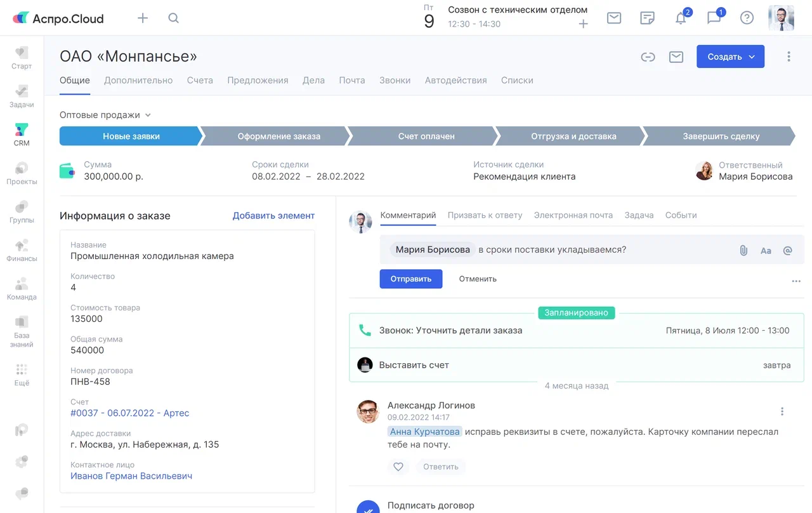Mark the Подписать договор task as done
The height and width of the screenshot is (513, 812).
pos(367,507)
